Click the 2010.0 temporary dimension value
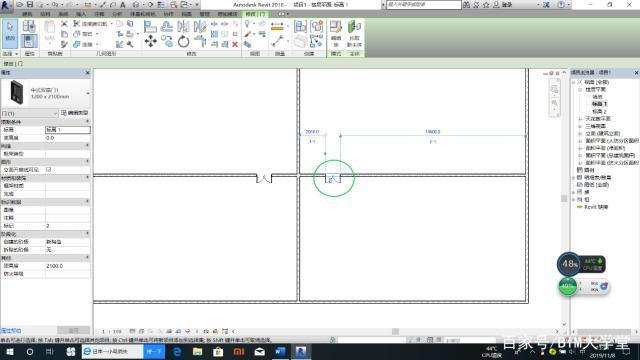Viewport: 640px width, 360px height. point(312,132)
